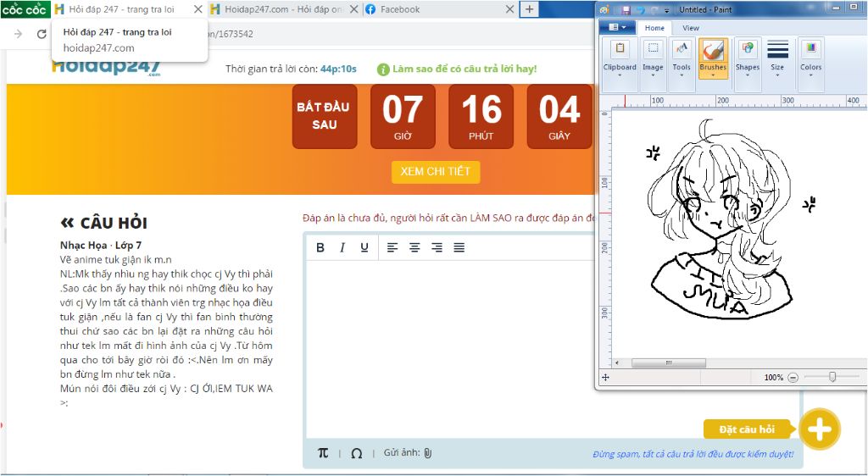
Task: Click the yellow plus Đặt câu hỏi button
Action: (820, 429)
